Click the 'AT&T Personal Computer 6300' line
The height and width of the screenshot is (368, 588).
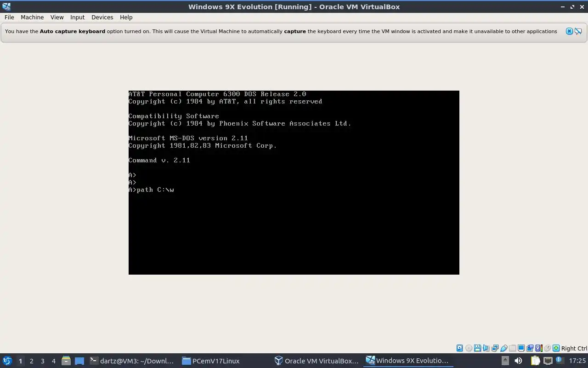(217, 94)
